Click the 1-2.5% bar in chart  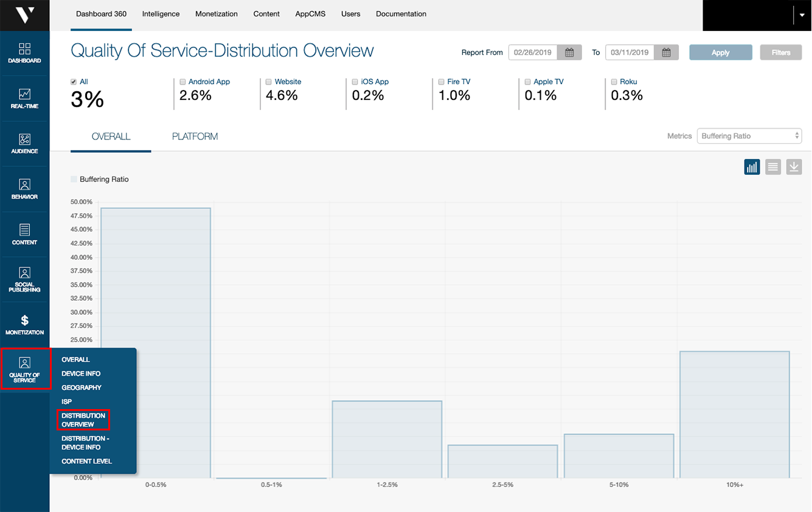387,440
